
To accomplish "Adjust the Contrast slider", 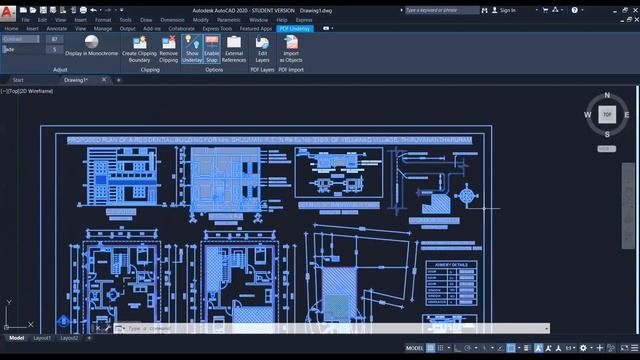I will pyautogui.click(x=21, y=39).
